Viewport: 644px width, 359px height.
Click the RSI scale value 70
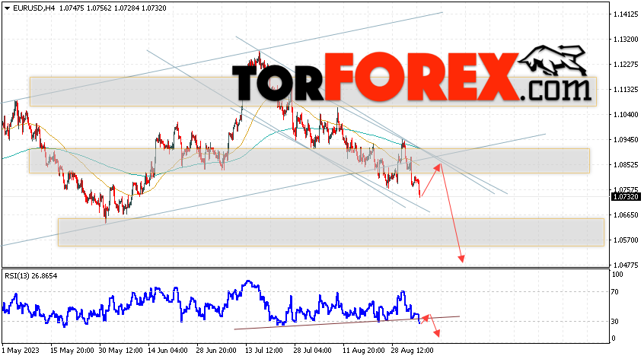pyautogui.click(x=615, y=292)
